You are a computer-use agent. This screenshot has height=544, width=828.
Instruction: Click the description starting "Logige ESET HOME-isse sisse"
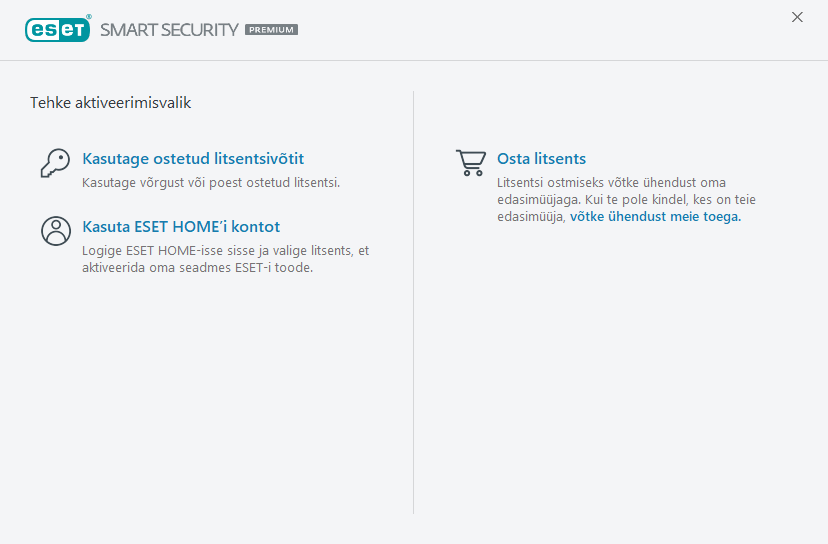click(x=225, y=251)
